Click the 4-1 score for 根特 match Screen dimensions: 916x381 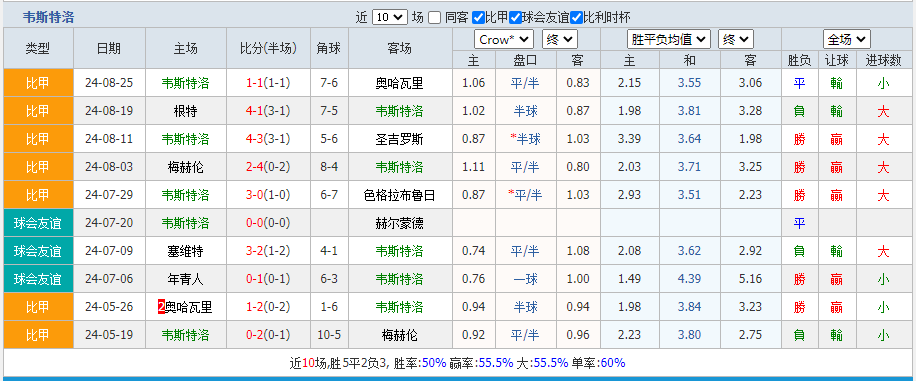click(x=254, y=111)
